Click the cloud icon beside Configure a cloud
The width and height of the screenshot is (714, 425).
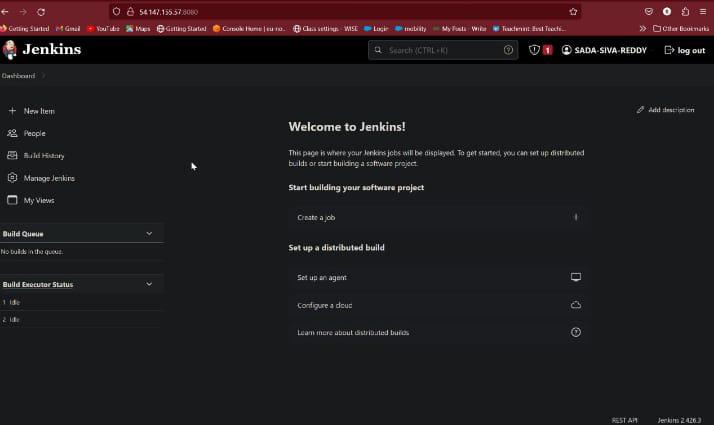pos(576,305)
